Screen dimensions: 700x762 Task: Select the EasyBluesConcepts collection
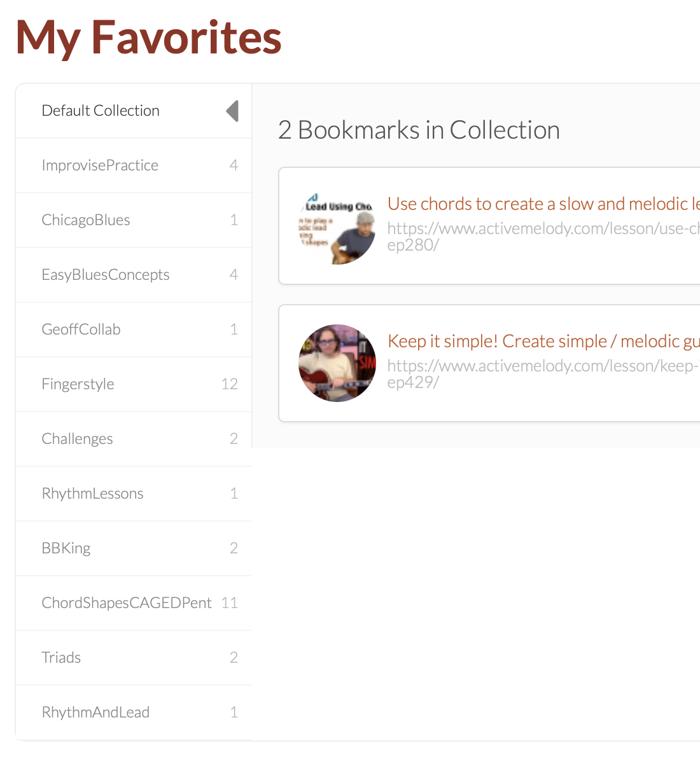(134, 275)
